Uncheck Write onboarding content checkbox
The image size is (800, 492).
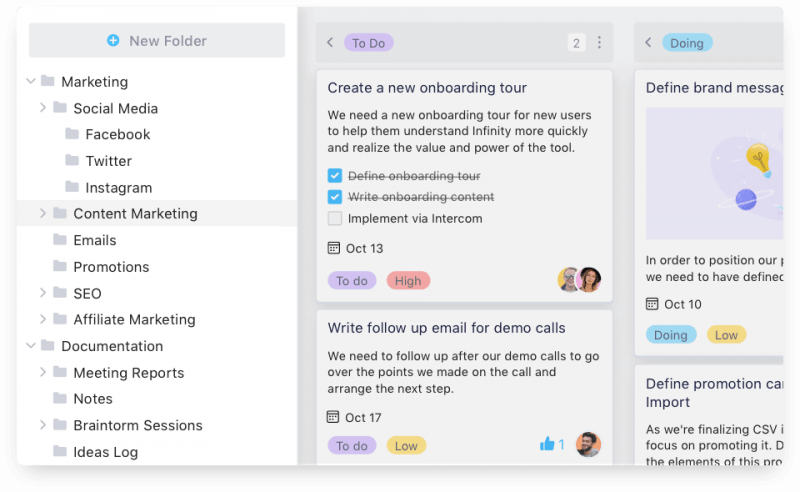[x=335, y=196]
